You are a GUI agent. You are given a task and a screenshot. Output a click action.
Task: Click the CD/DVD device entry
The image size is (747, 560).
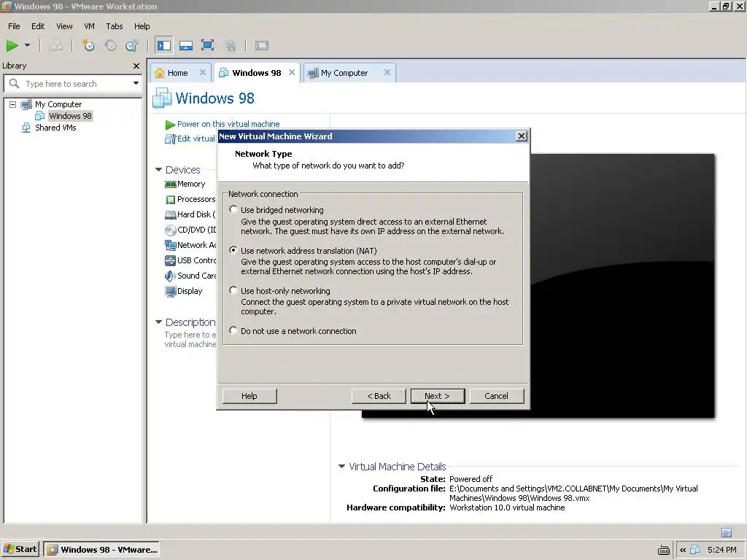click(190, 230)
